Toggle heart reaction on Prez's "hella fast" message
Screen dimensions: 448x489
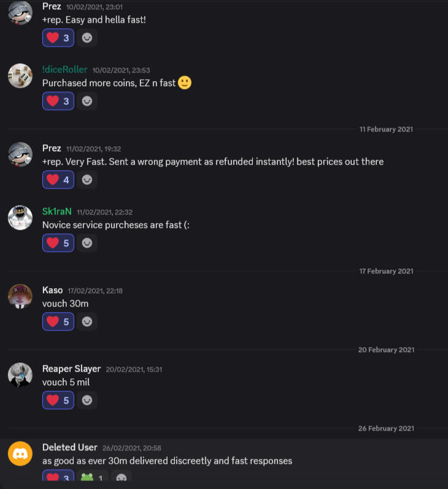click(58, 37)
